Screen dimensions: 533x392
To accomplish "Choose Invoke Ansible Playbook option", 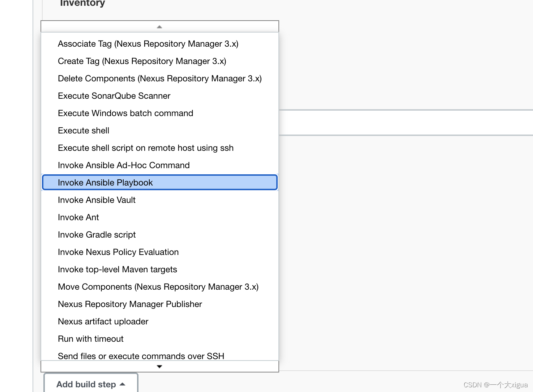I will coord(105,182).
